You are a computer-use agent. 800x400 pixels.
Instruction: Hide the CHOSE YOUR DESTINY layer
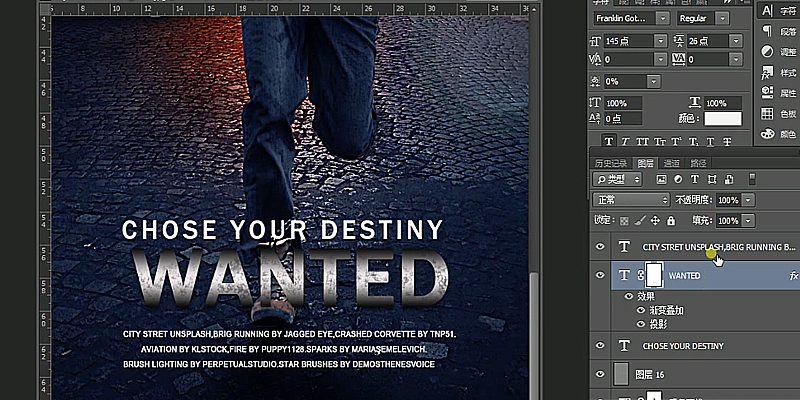tap(600, 346)
